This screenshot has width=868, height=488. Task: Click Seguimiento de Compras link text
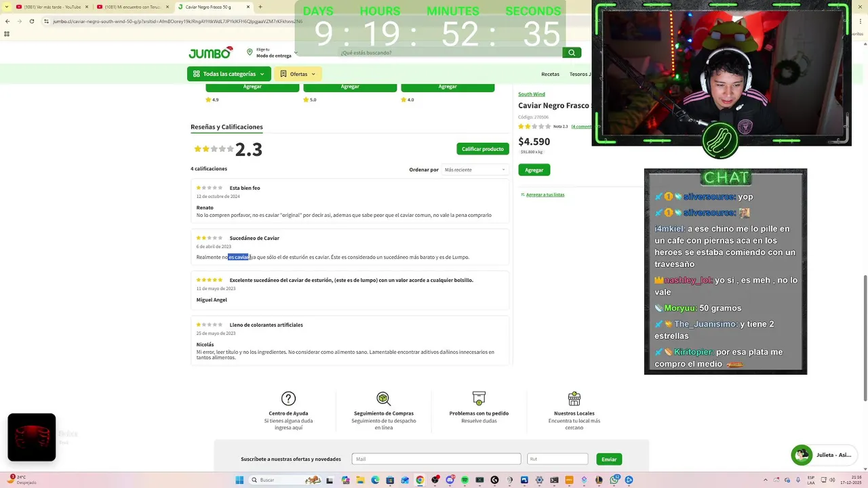(384, 413)
